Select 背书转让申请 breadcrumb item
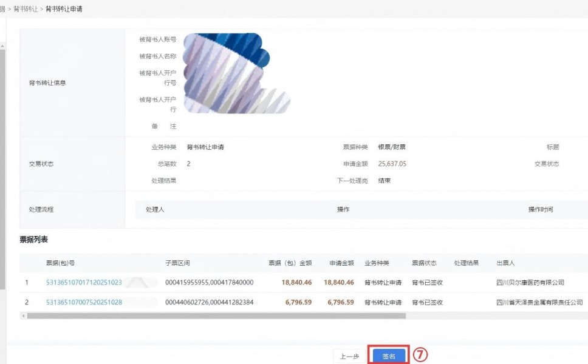The width and height of the screenshot is (588, 364). (64, 9)
